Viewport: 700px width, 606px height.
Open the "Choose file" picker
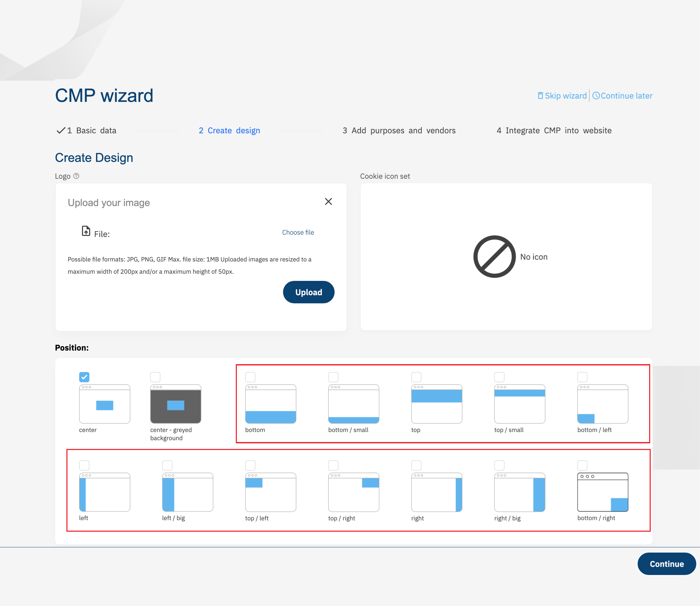tap(298, 232)
